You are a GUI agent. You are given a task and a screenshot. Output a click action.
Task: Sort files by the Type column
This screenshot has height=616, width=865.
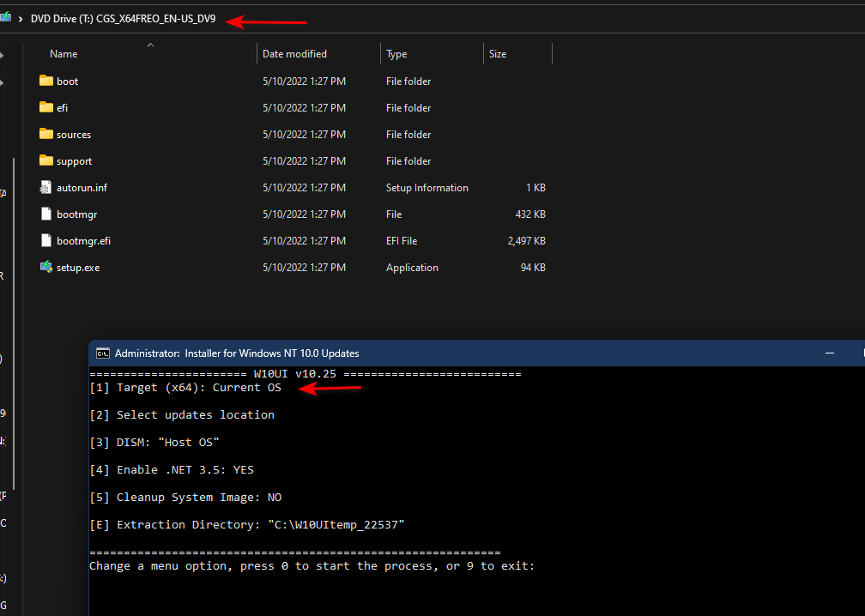[x=396, y=54]
